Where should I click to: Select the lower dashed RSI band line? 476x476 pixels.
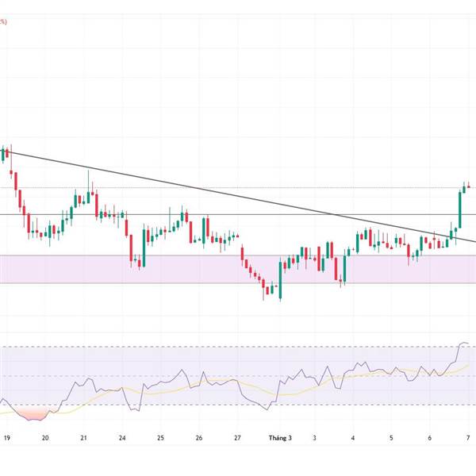(198, 405)
